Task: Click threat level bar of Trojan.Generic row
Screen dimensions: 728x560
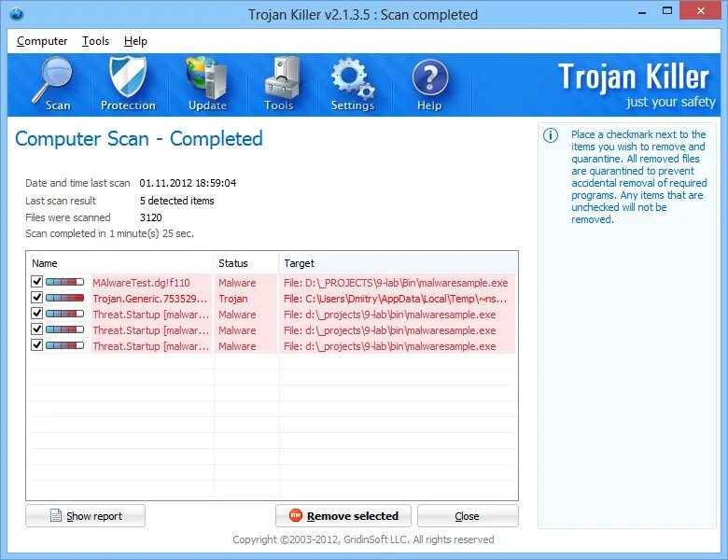Action: (65, 298)
